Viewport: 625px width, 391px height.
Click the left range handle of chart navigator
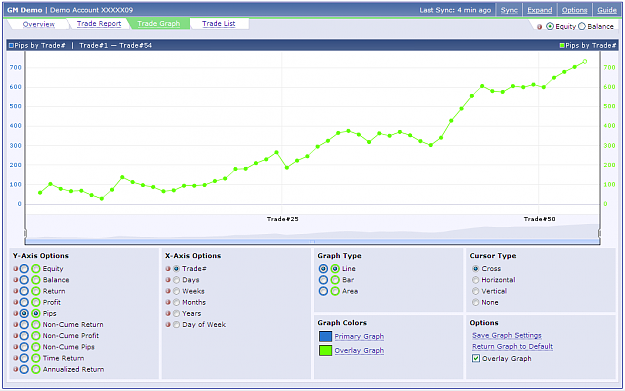coord(25,233)
